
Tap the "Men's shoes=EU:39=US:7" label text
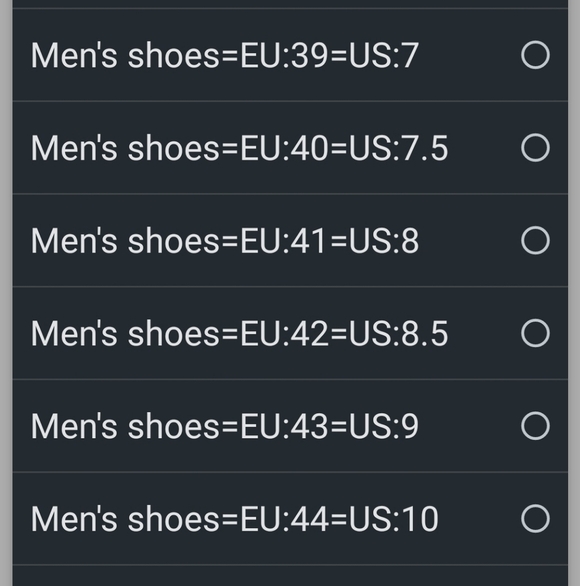point(225,55)
